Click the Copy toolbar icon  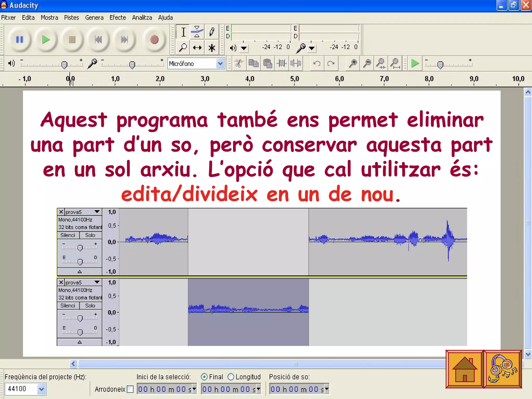point(253,63)
